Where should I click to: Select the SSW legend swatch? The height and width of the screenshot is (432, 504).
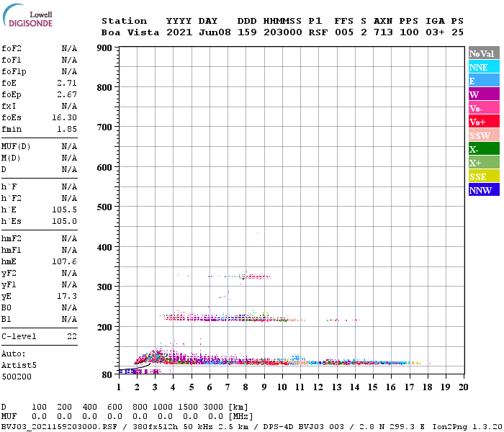484,135
